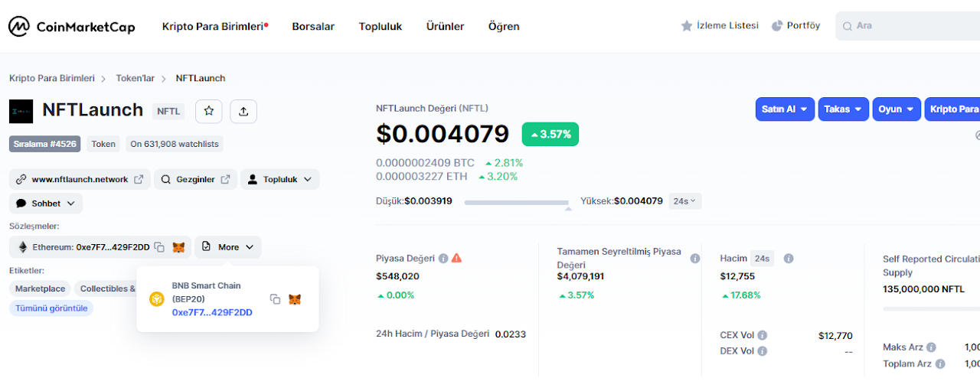Click info icon next to CEX Vol
Image resolution: width=980 pixels, height=391 pixels.
click(x=763, y=335)
